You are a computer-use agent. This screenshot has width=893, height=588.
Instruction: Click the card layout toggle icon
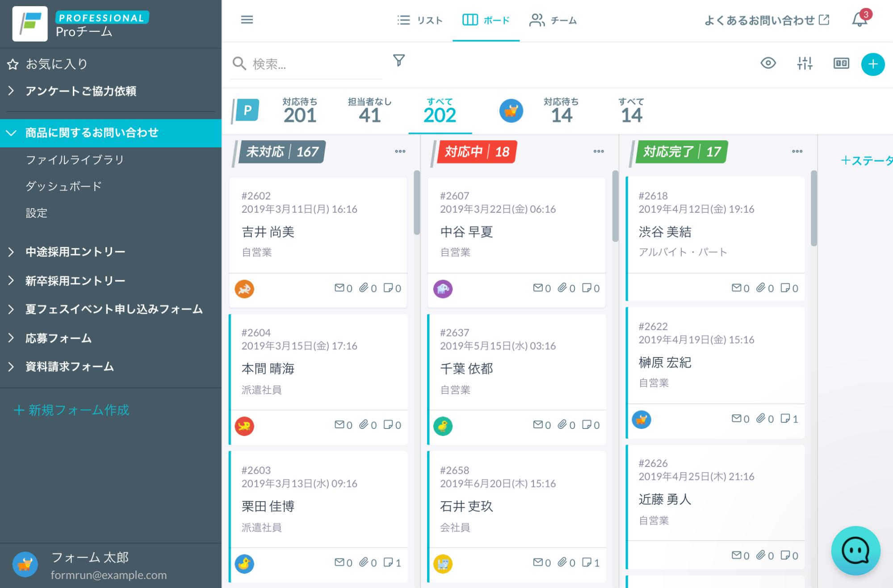click(841, 63)
